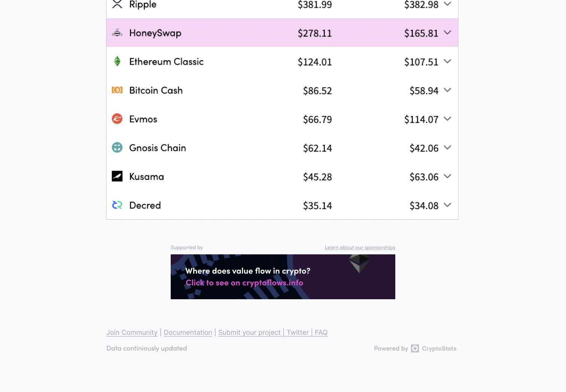Click the Ethereum Classic green diamond icon
The image size is (566, 392).
pyautogui.click(x=117, y=61)
